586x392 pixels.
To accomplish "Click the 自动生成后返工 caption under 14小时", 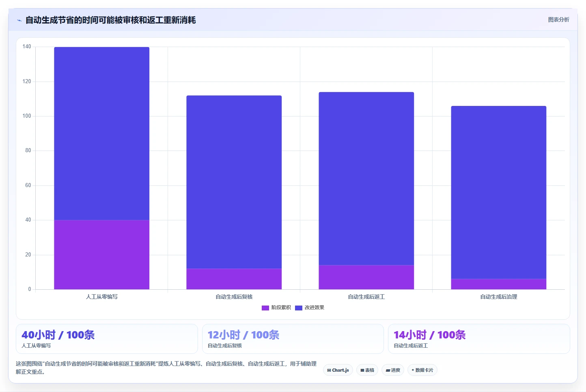I will [x=411, y=346].
